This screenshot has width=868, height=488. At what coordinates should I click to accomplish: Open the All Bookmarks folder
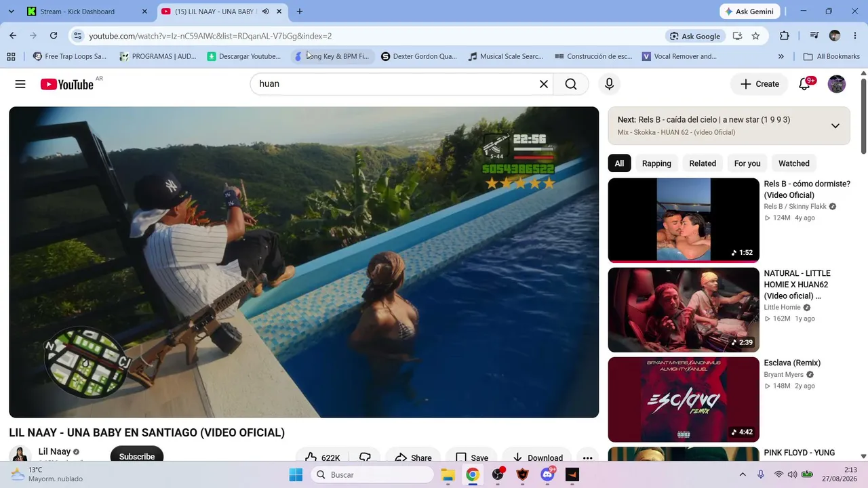pyautogui.click(x=831, y=56)
